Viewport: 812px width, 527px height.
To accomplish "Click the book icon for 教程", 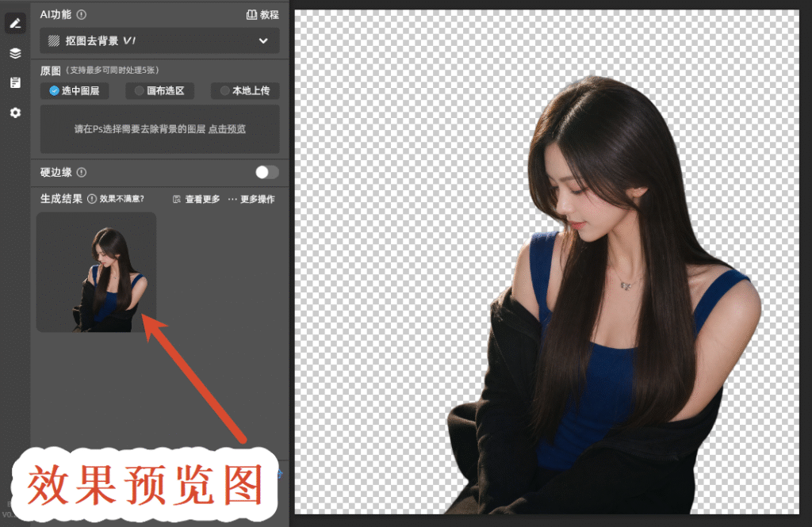I will pyautogui.click(x=251, y=14).
